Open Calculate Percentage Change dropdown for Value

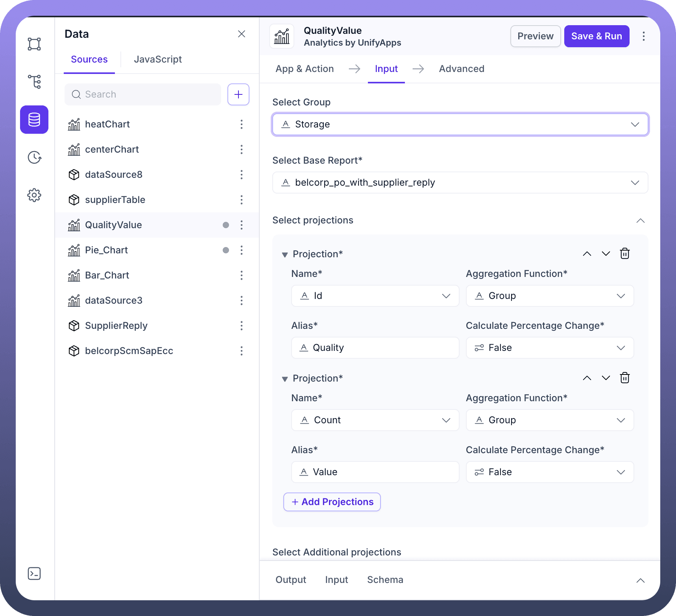[550, 472]
